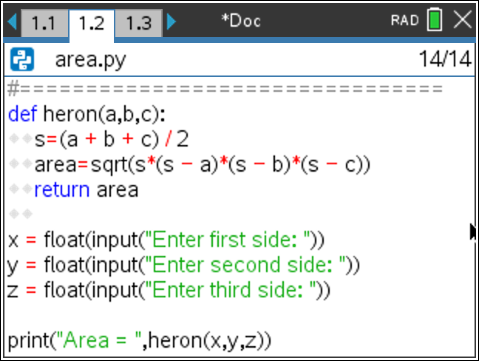Click the Python logo icon
Screen dimensions: 479x361
tap(22, 59)
